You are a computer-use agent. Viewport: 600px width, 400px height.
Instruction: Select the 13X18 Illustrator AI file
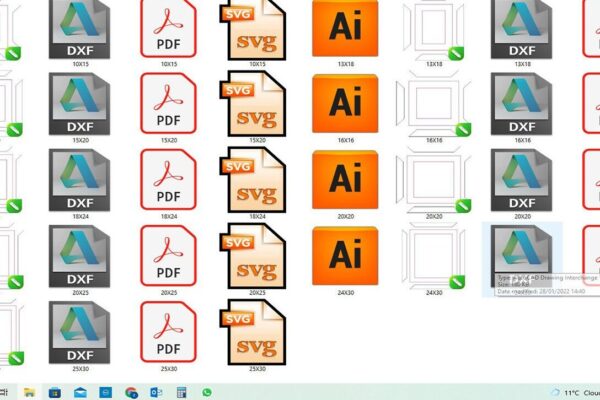(345, 28)
